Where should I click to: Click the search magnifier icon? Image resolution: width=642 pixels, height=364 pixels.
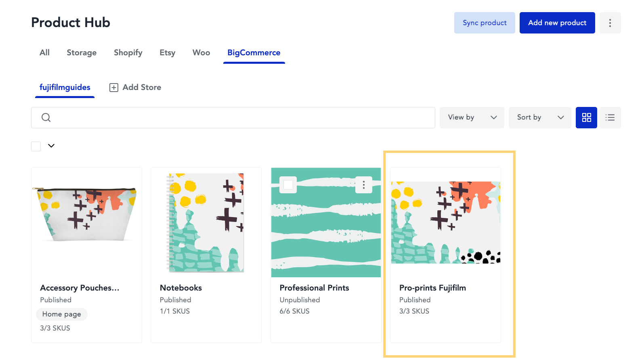click(46, 117)
